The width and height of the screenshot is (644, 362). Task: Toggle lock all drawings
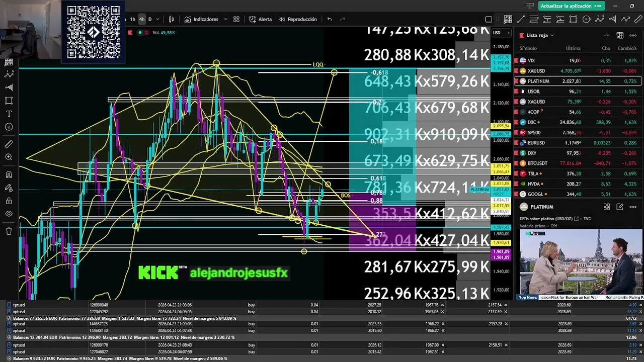9,201
